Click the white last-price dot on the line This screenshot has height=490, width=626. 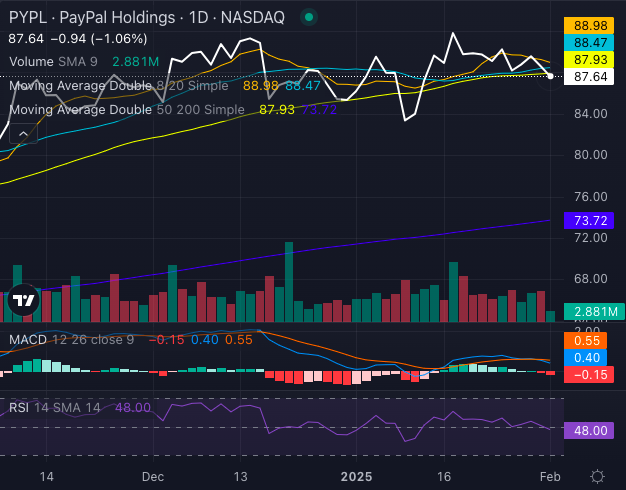click(552, 76)
